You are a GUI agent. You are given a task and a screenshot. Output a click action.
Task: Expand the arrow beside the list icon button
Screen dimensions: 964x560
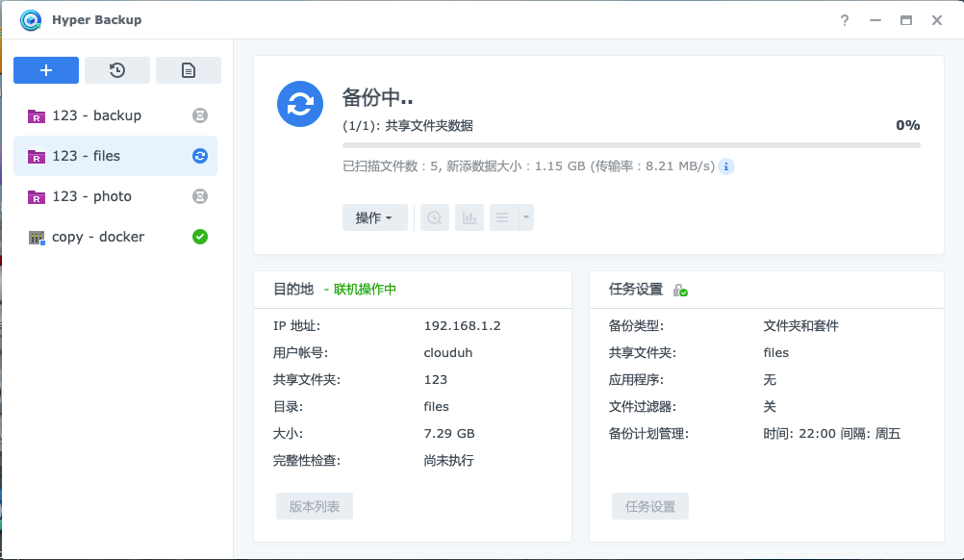[525, 217]
